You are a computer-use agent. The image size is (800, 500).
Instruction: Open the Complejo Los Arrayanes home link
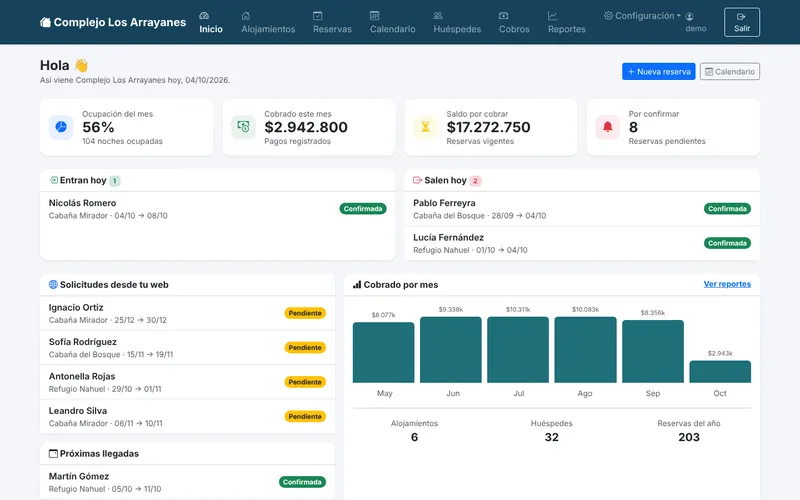click(x=113, y=22)
